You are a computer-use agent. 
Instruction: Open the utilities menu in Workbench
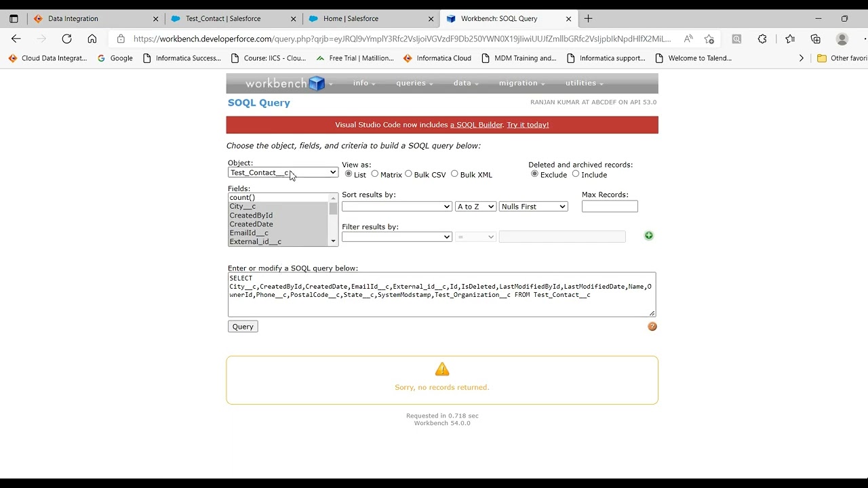pyautogui.click(x=585, y=83)
